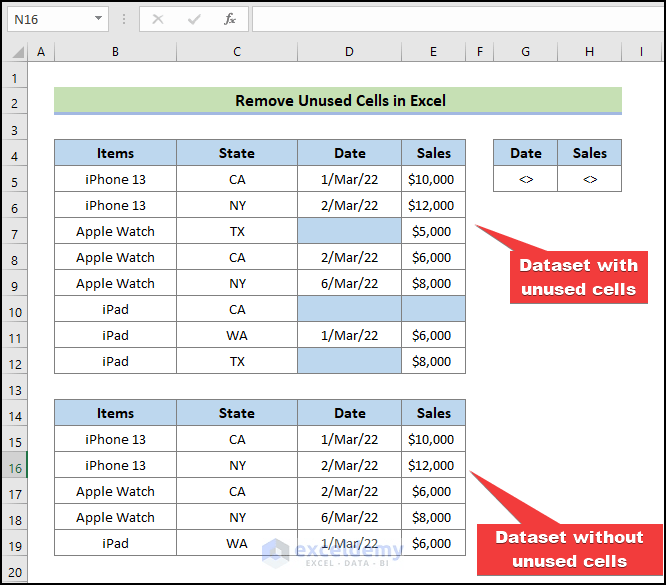
Task: Expand the Name Box dropdown arrow
Action: (x=98, y=18)
